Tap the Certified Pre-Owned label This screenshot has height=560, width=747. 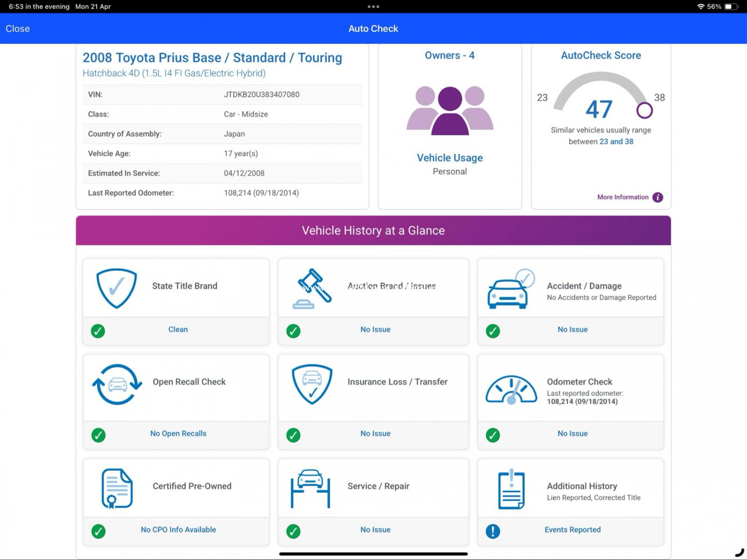coord(192,486)
